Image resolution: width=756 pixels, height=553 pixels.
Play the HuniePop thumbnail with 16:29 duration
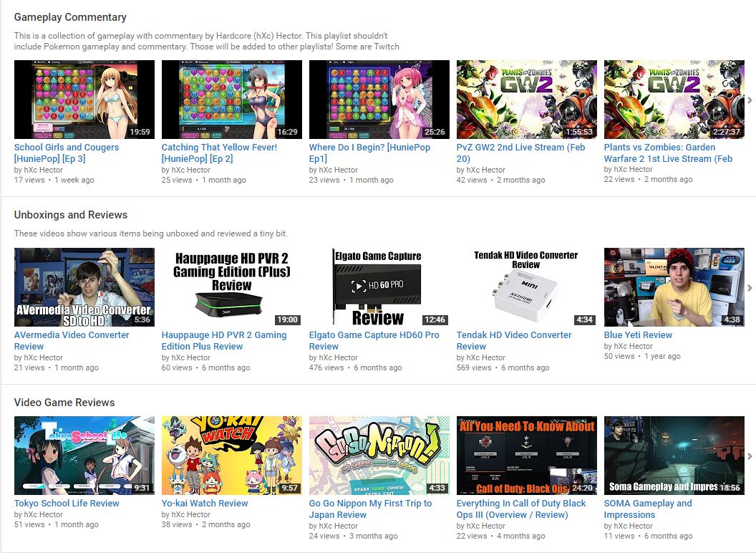click(x=232, y=100)
